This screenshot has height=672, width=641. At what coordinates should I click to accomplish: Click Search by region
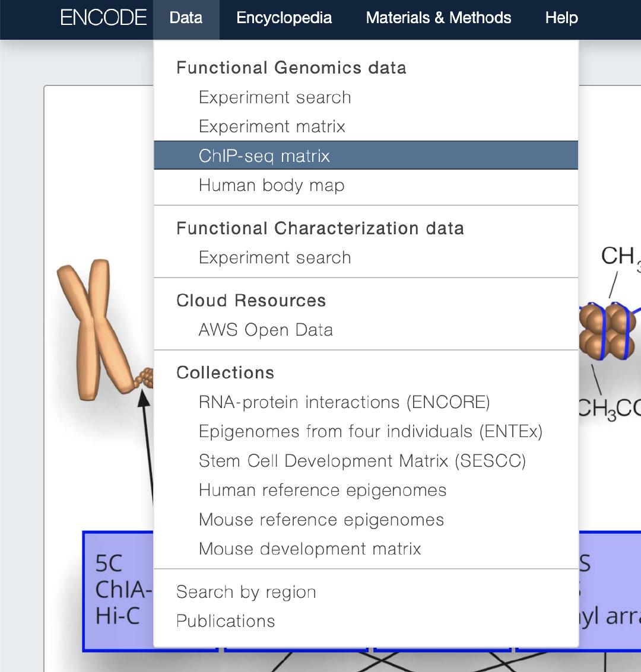246,592
